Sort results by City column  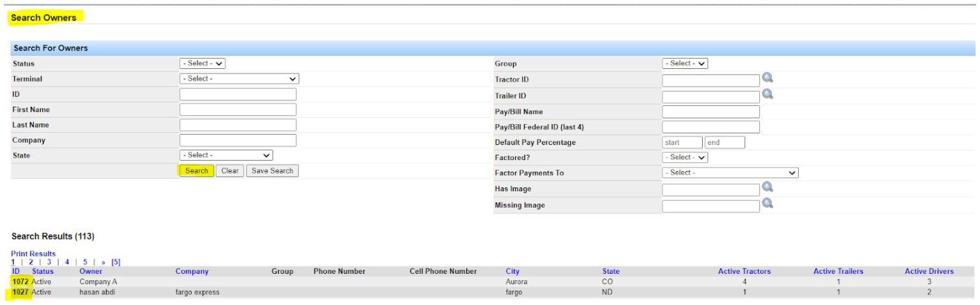[512, 271]
